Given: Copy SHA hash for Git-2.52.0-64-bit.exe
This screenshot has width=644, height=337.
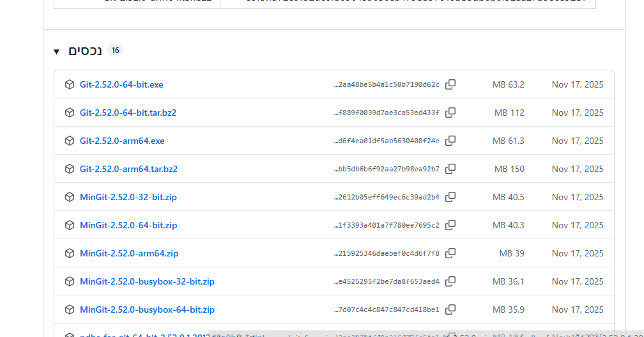Looking at the screenshot, I should (450, 84).
